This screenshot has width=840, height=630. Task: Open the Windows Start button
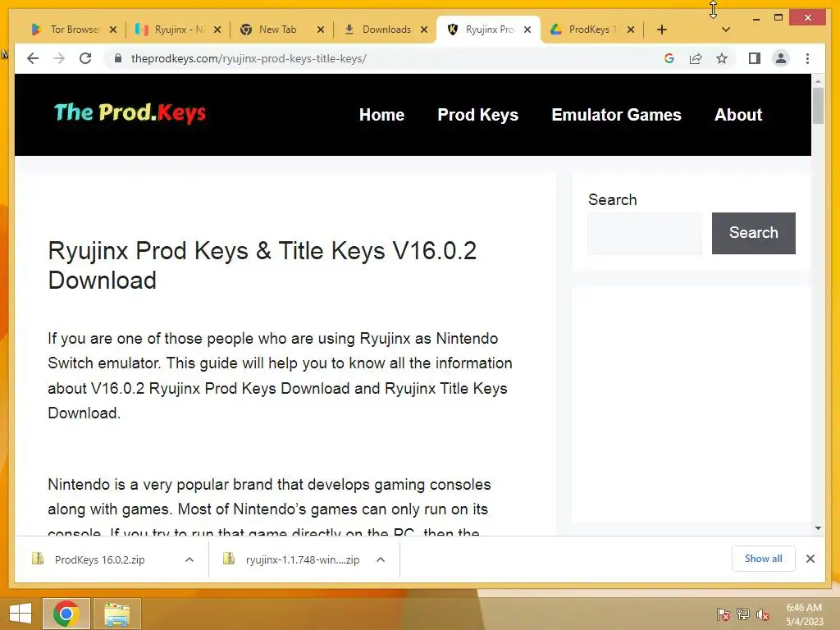click(21, 614)
